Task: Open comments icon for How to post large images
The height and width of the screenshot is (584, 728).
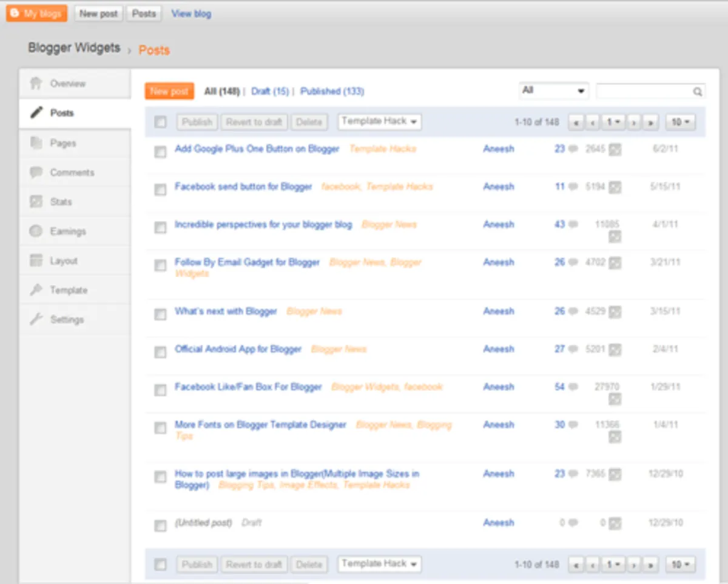Action: click(573, 474)
